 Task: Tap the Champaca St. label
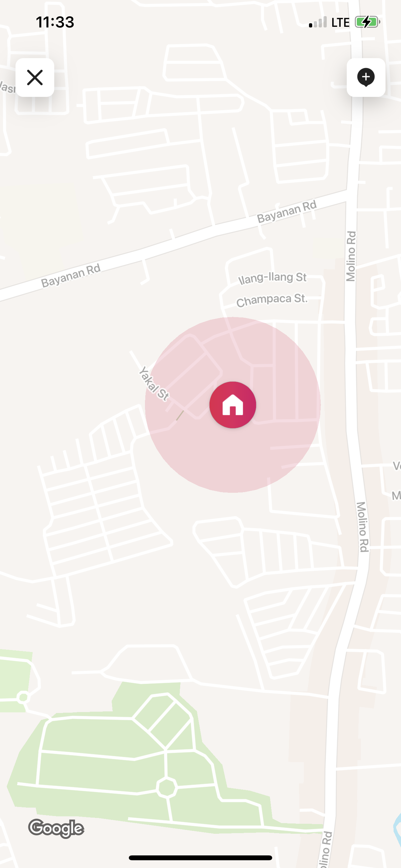272,300
